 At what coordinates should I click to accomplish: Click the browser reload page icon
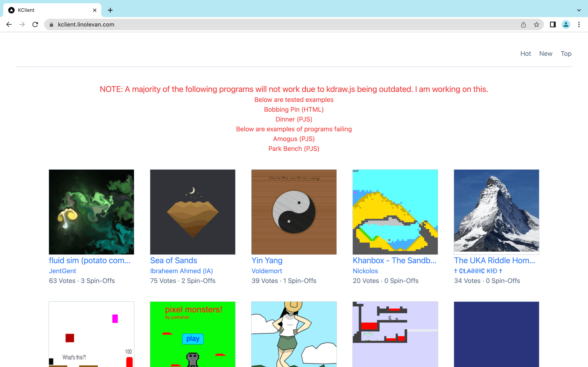pos(36,24)
